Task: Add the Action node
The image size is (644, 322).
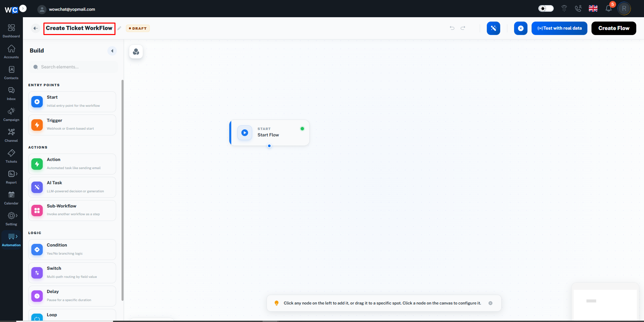Action: click(x=72, y=164)
